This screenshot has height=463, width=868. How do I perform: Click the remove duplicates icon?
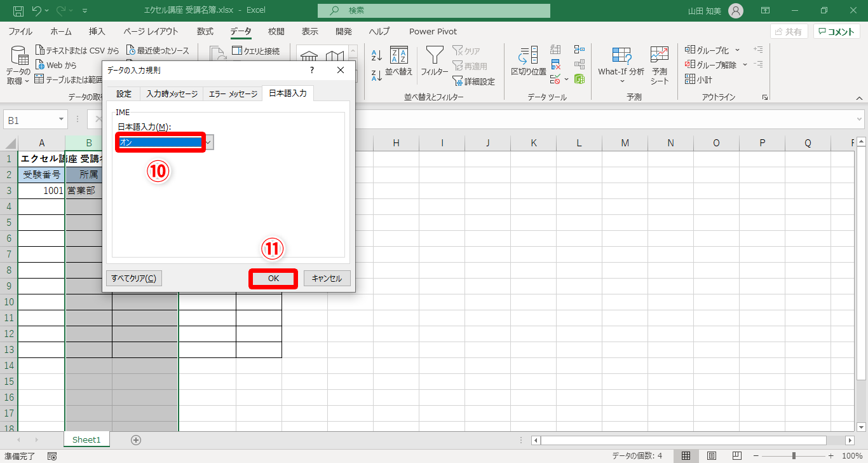(x=556, y=64)
